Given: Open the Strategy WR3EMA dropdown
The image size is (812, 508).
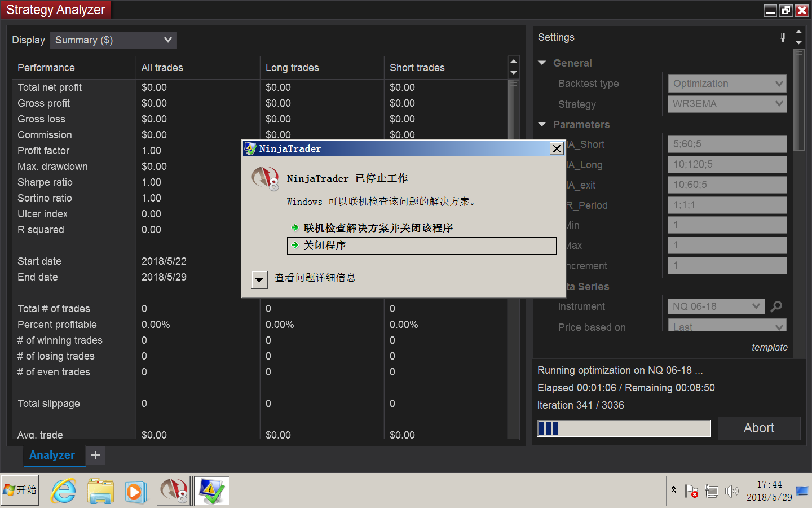Looking at the screenshot, I should (x=727, y=104).
